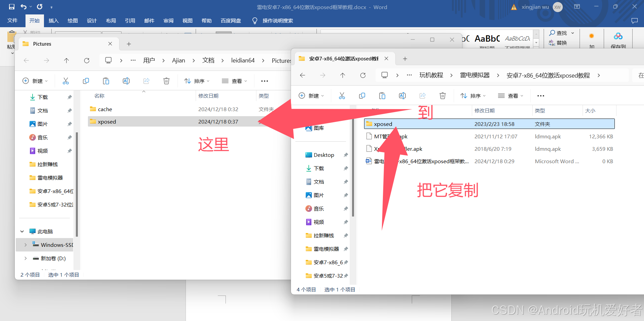644x321 pixels.
Task: Click the Word save icon
Action: (12, 7)
